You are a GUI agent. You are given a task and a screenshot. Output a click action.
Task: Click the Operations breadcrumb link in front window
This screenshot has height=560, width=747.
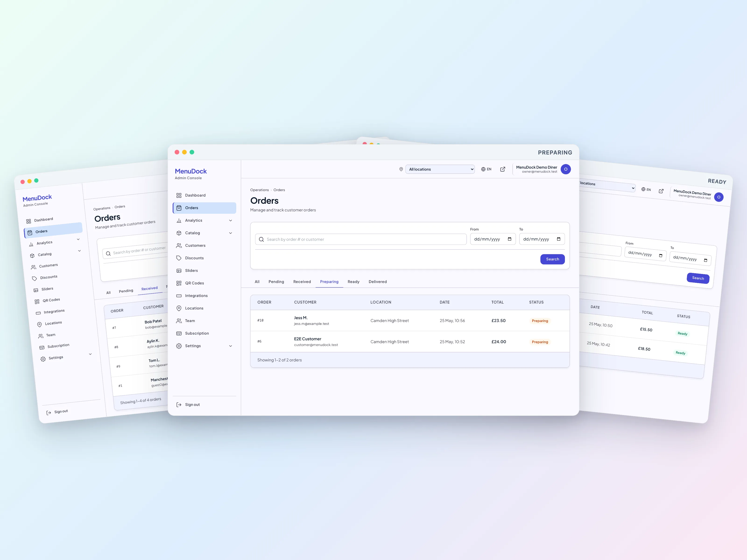259,190
